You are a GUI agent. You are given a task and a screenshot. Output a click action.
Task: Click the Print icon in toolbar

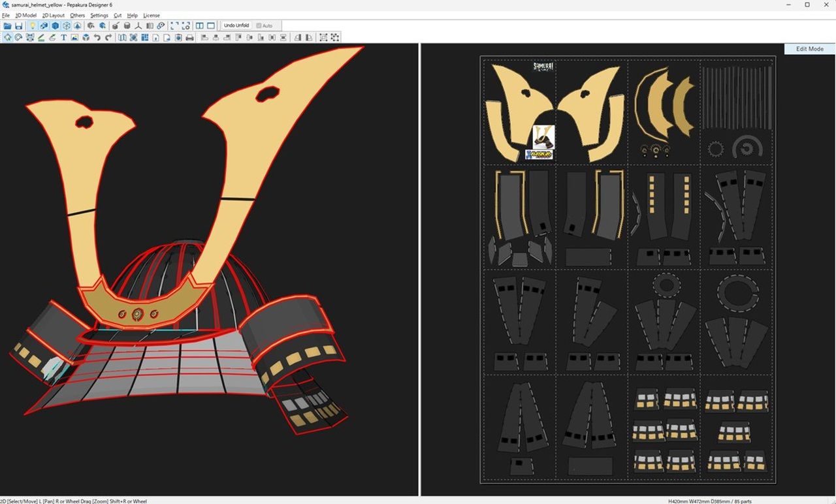pyautogui.click(x=189, y=38)
